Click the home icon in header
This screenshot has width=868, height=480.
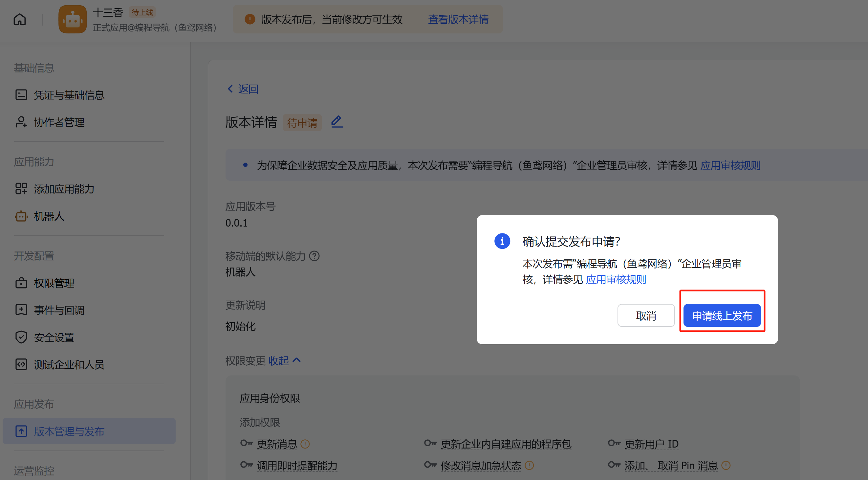pos(20,20)
